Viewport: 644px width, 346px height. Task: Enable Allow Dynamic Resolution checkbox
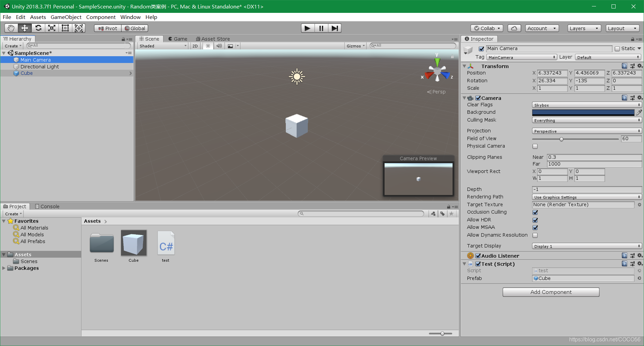pyautogui.click(x=535, y=235)
